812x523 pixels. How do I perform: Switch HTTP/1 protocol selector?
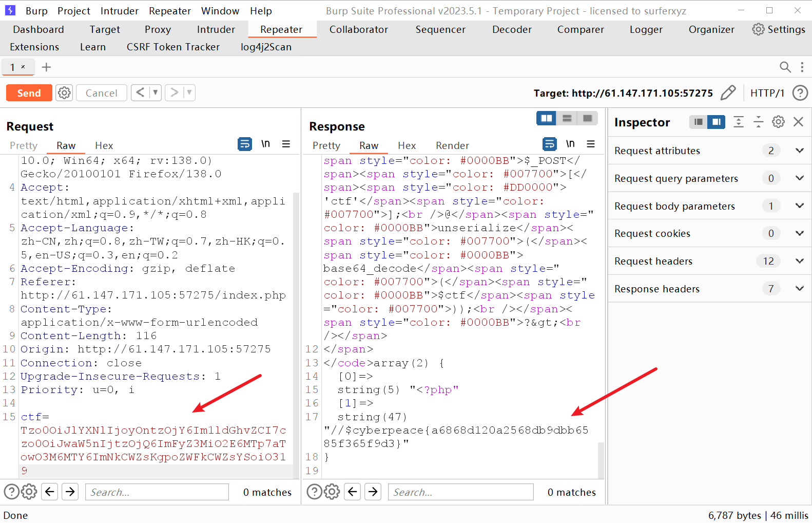click(x=767, y=93)
